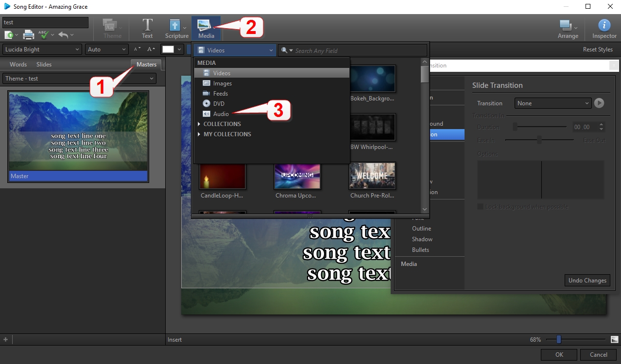Confirm with the OK button
The height and width of the screenshot is (364, 621).
558,354
